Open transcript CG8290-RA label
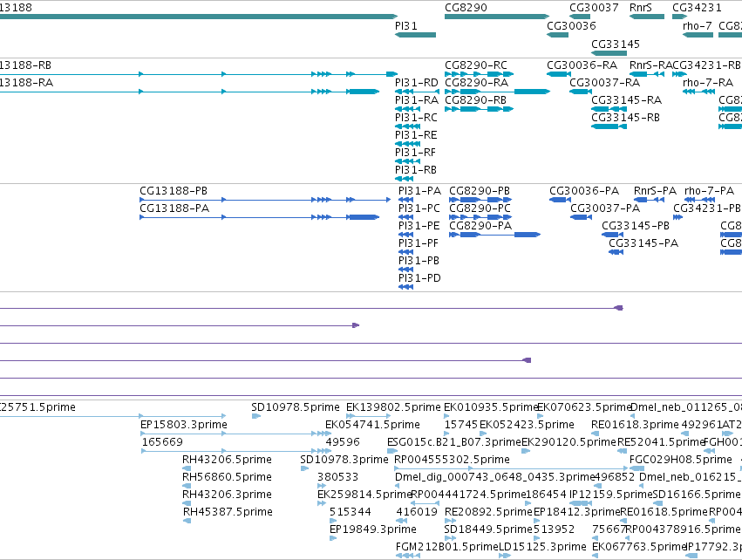742x560 pixels. click(477, 83)
